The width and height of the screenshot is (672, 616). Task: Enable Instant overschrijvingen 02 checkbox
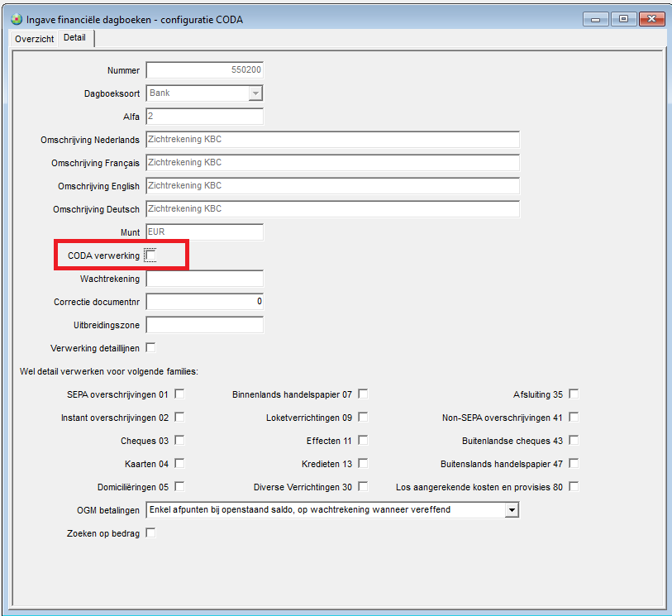point(179,418)
